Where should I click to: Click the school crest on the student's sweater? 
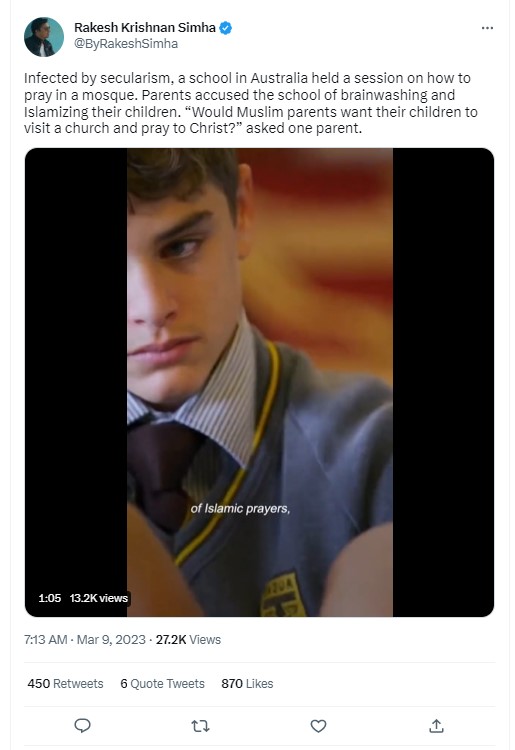[283, 596]
